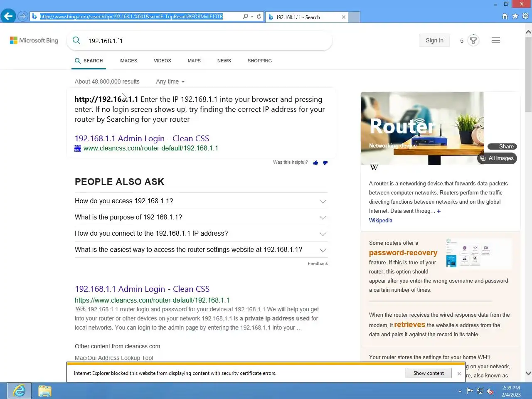Viewport: 532px width, 399px height.
Task: Select the SEARCH tab
Action: [89, 61]
